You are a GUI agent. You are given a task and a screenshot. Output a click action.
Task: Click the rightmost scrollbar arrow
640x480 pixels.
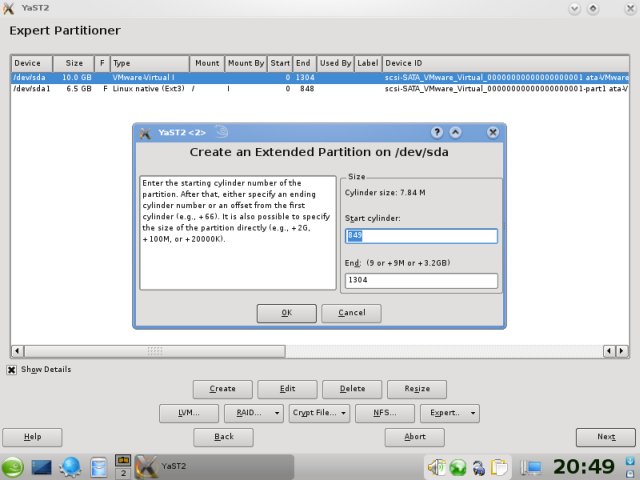(x=622, y=351)
